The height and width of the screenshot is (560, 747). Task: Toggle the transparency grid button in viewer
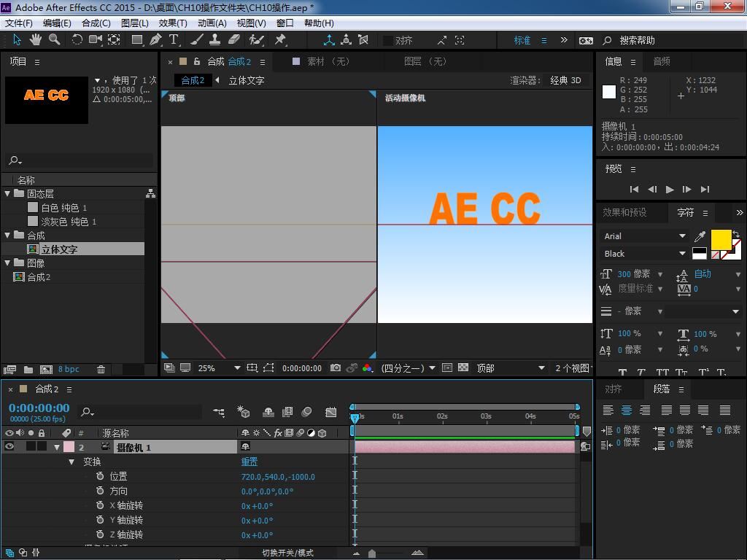[463, 367]
